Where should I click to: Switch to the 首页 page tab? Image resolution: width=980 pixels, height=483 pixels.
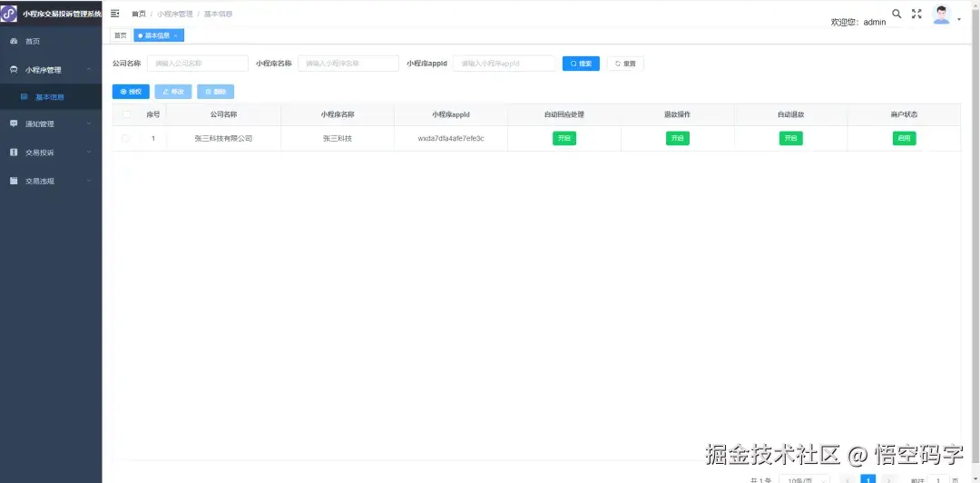(120, 35)
